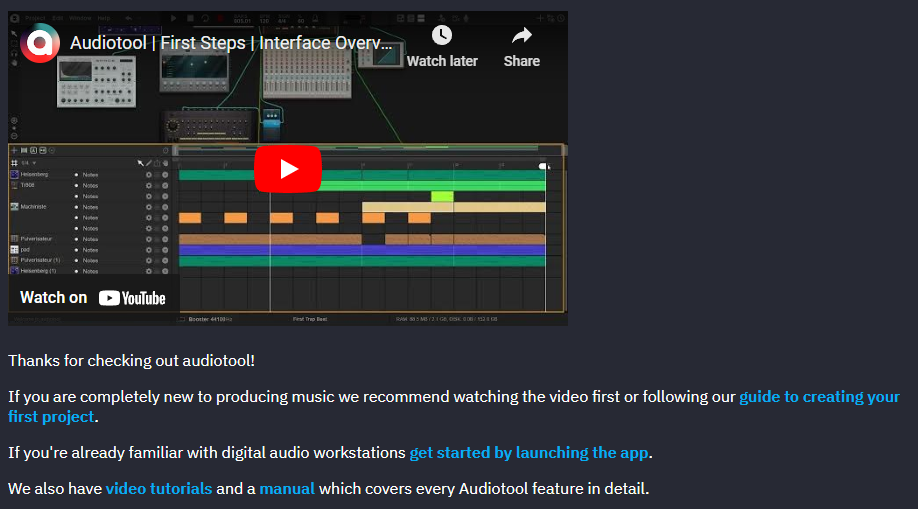Open the 'manual' link
This screenshot has width=918, height=509.
point(287,488)
